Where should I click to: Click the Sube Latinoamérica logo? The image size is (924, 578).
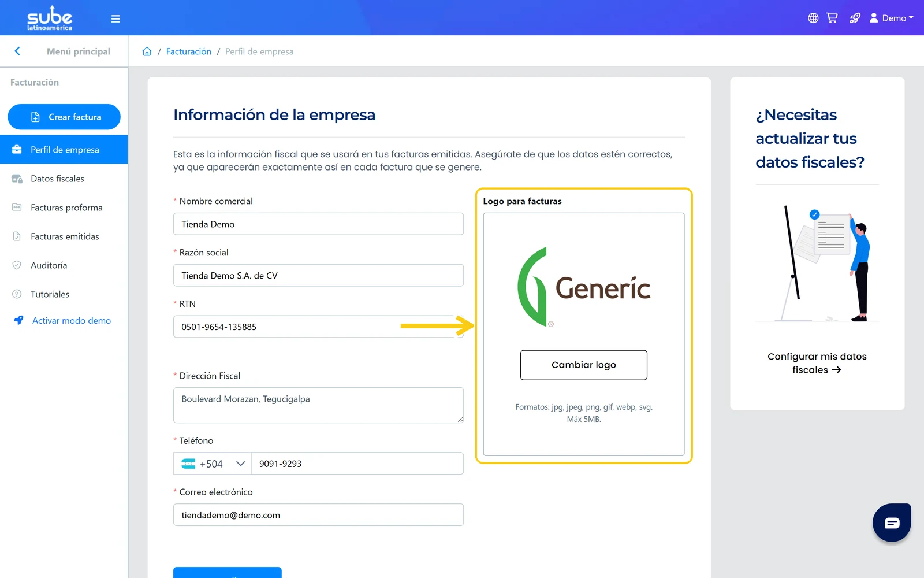(50, 18)
